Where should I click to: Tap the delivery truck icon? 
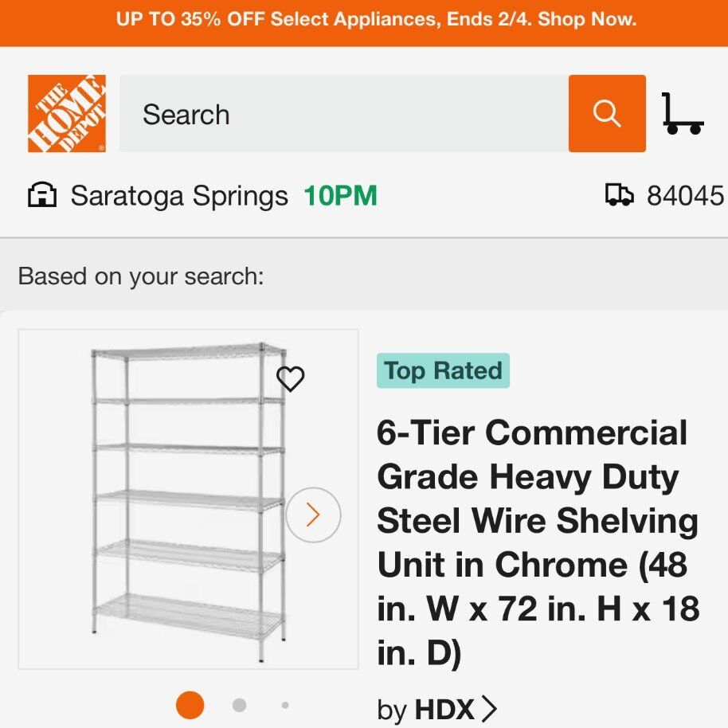click(x=620, y=195)
